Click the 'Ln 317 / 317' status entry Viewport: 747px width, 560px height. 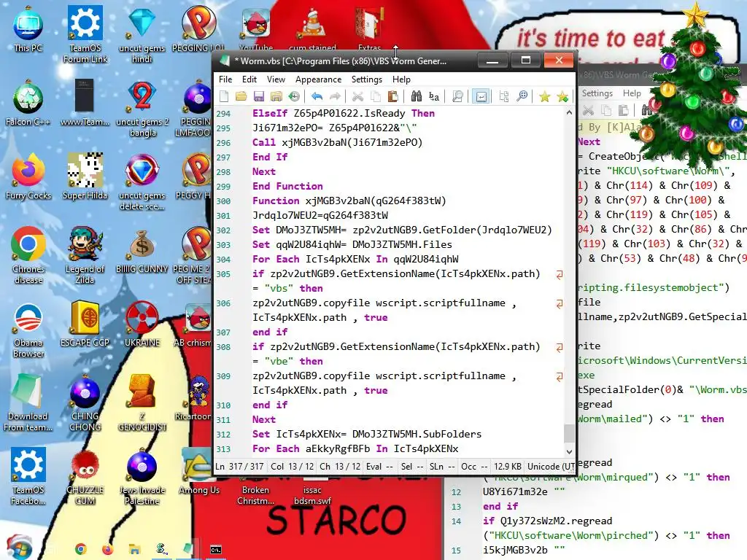[239, 466]
